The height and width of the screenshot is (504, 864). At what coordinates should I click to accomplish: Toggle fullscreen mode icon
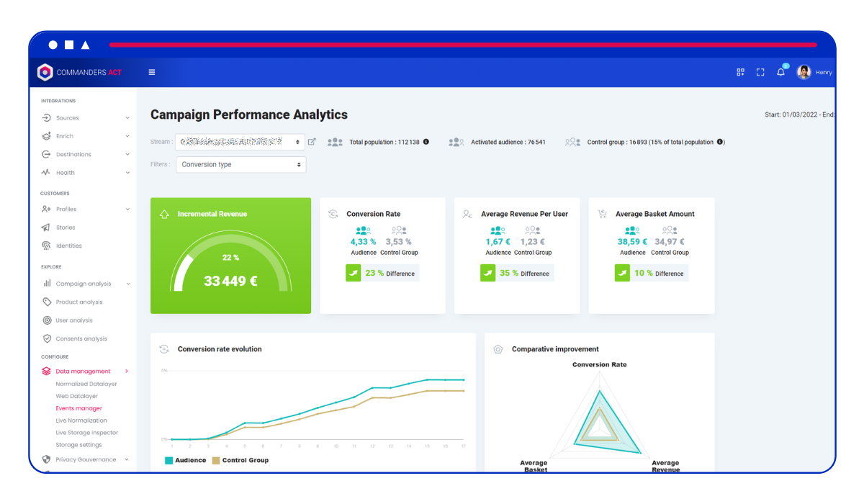tap(760, 72)
